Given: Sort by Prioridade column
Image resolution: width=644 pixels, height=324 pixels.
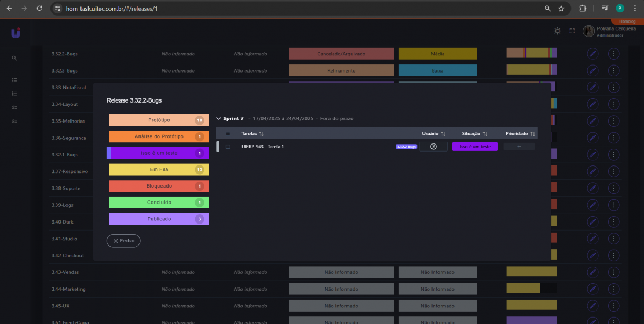Looking at the screenshot, I should click(532, 134).
